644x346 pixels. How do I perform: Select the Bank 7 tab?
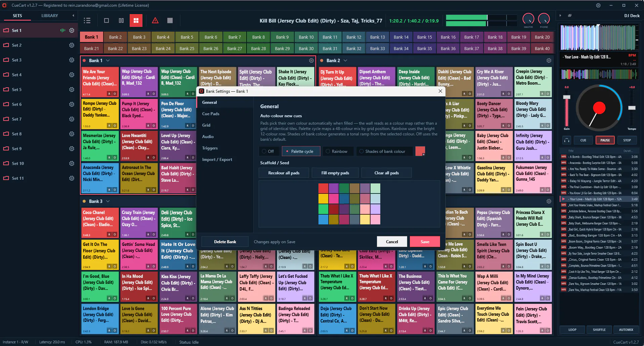pyautogui.click(x=234, y=37)
